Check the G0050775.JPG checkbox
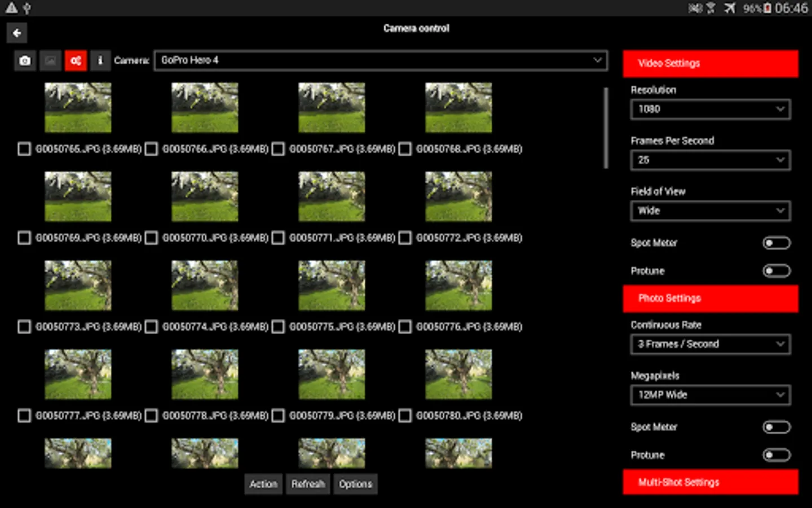The height and width of the screenshot is (508, 812). [278, 327]
